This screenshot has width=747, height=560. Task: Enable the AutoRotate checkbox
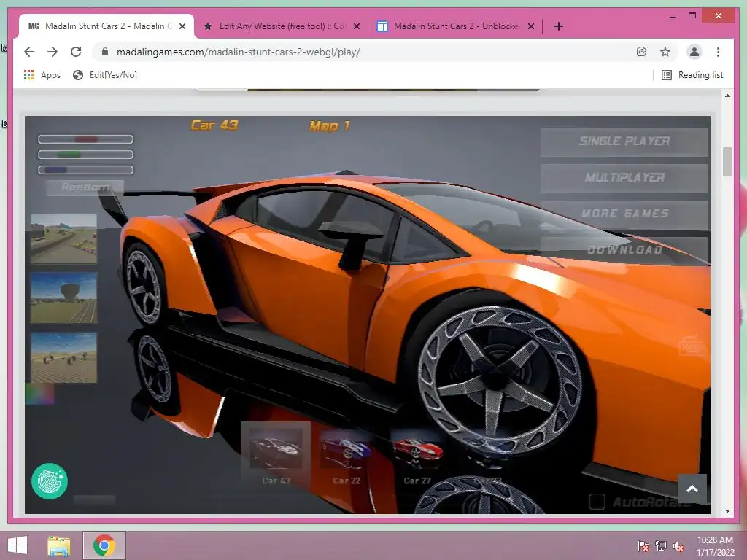pyautogui.click(x=597, y=502)
